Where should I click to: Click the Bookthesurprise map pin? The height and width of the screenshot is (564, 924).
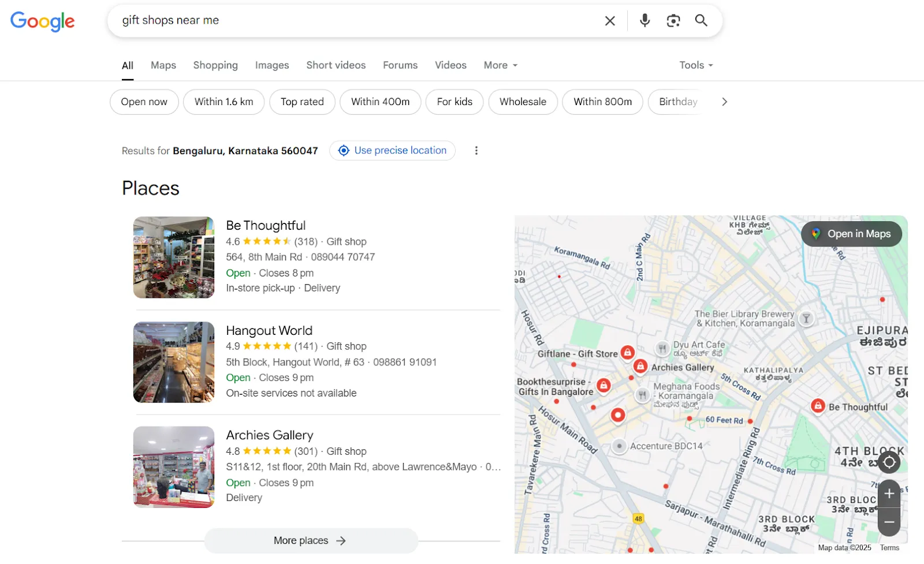pyautogui.click(x=603, y=385)
